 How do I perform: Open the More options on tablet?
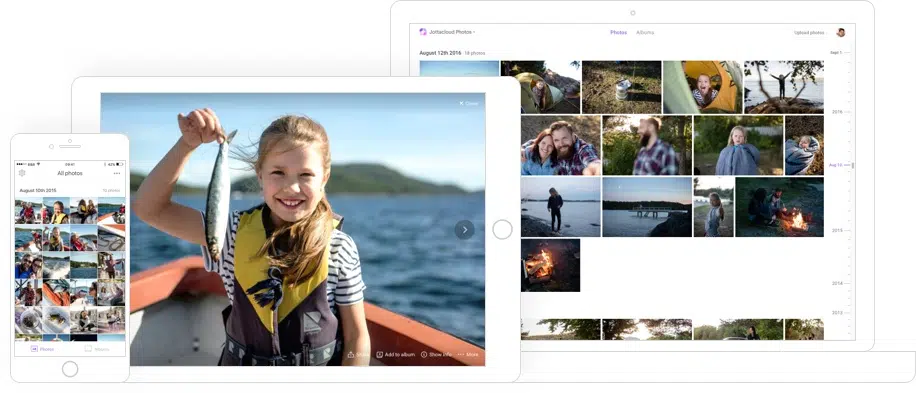tap(468, 354)
